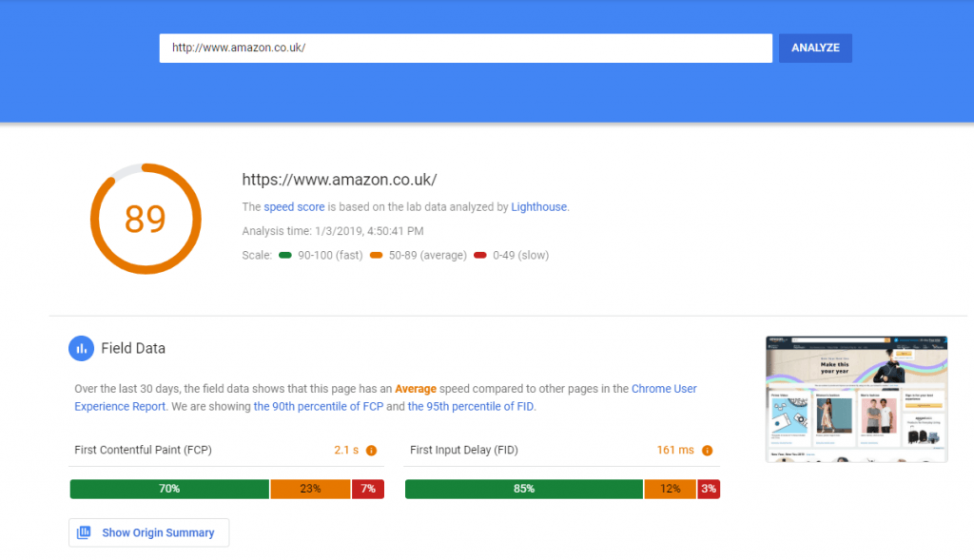Screen dimensions: 974x560
Task: Open the Lighthouse link
Action: (538, 206)
